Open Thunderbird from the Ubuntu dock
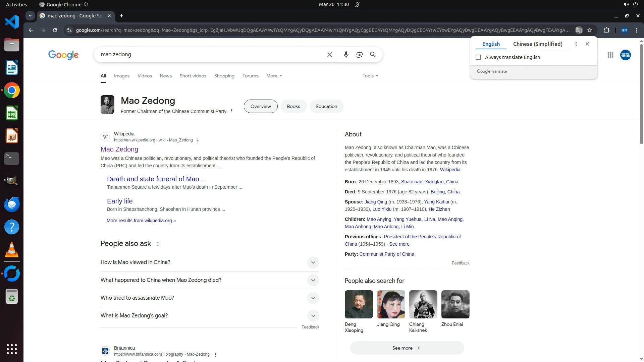 tap(12, 204)
